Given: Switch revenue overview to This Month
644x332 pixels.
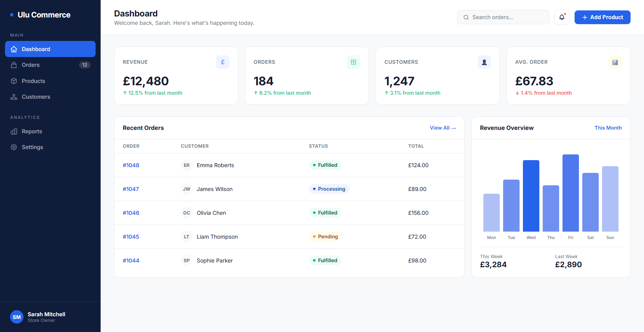Looking at the screenshot, I should click(x=608, y=128).
